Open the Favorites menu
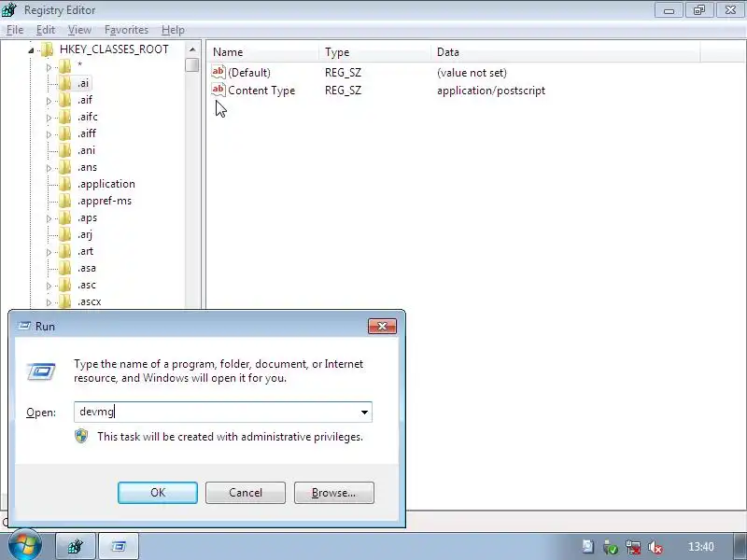This screenshot has height=560, width=747. [126, 30]
